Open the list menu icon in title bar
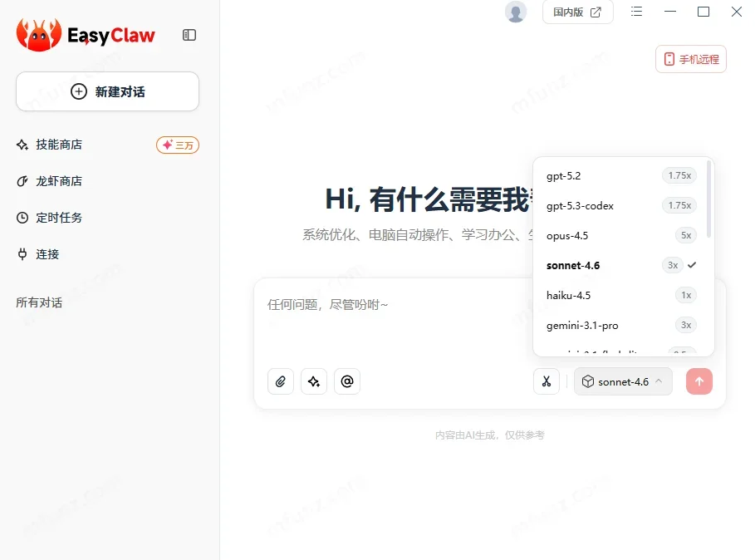The image size is (755, 560). click(x=636, y=12)
